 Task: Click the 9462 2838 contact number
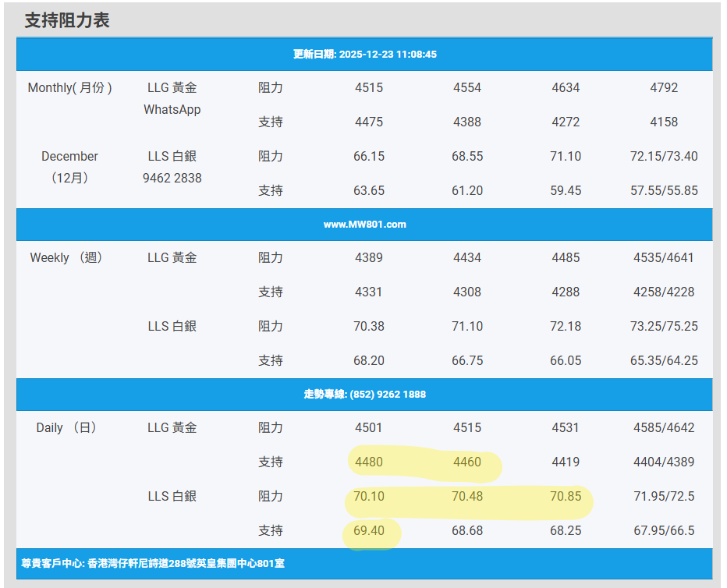[172, 178]
